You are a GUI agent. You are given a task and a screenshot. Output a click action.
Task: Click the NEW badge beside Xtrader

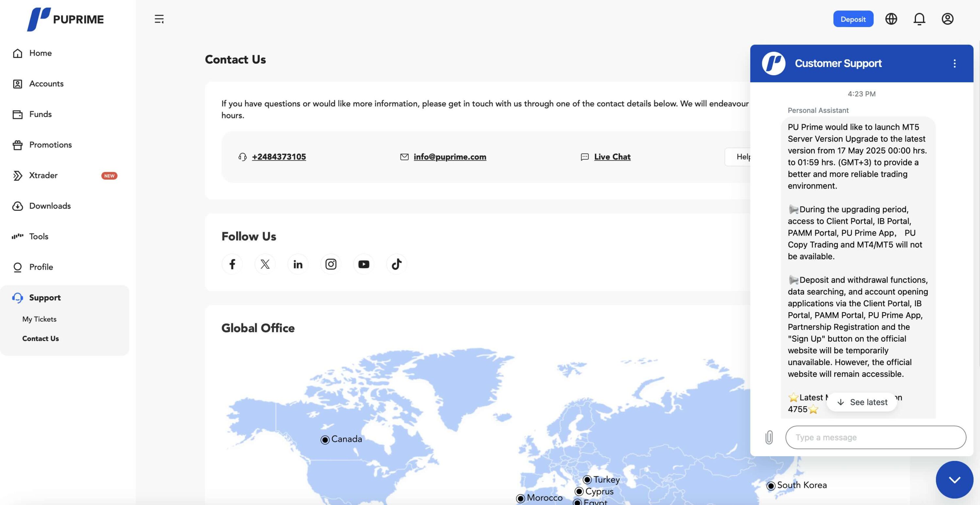[x=109, y=176]
